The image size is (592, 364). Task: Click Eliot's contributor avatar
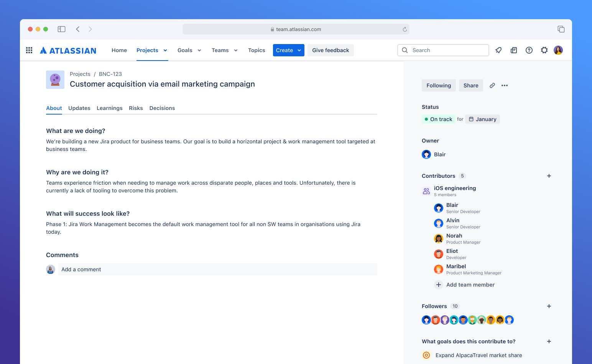(439, 254)
